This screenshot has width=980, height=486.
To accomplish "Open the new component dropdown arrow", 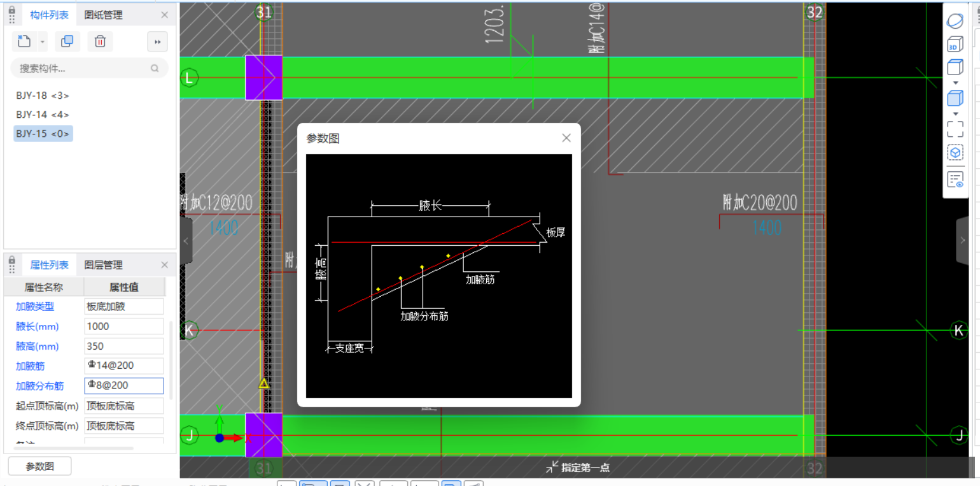I will [x=43, y=42].
